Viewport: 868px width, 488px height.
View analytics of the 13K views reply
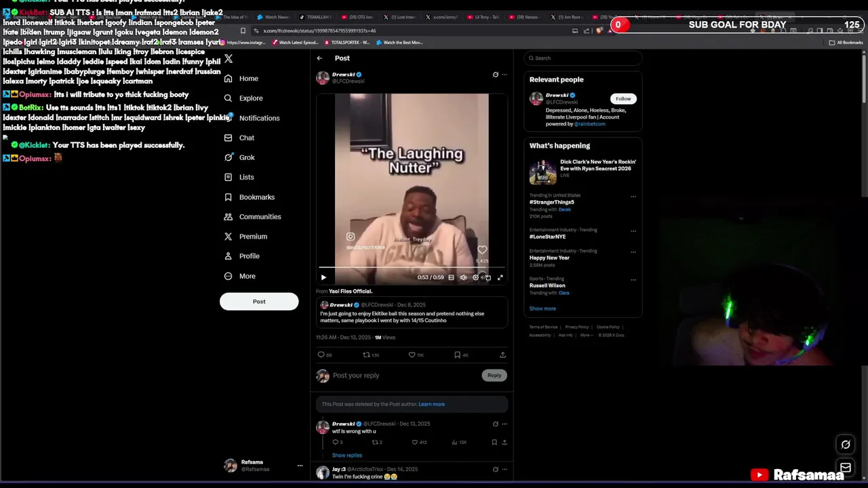(x=460, y=443)
